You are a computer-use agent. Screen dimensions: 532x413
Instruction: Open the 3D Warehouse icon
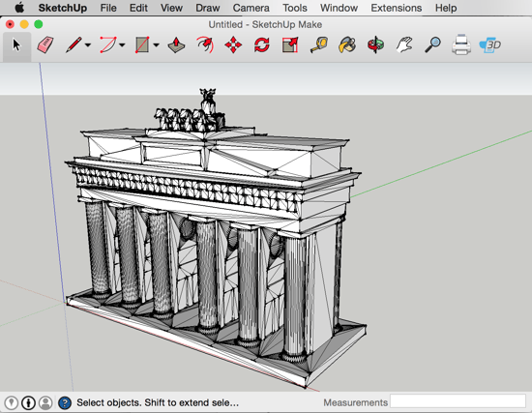point(490,44)
